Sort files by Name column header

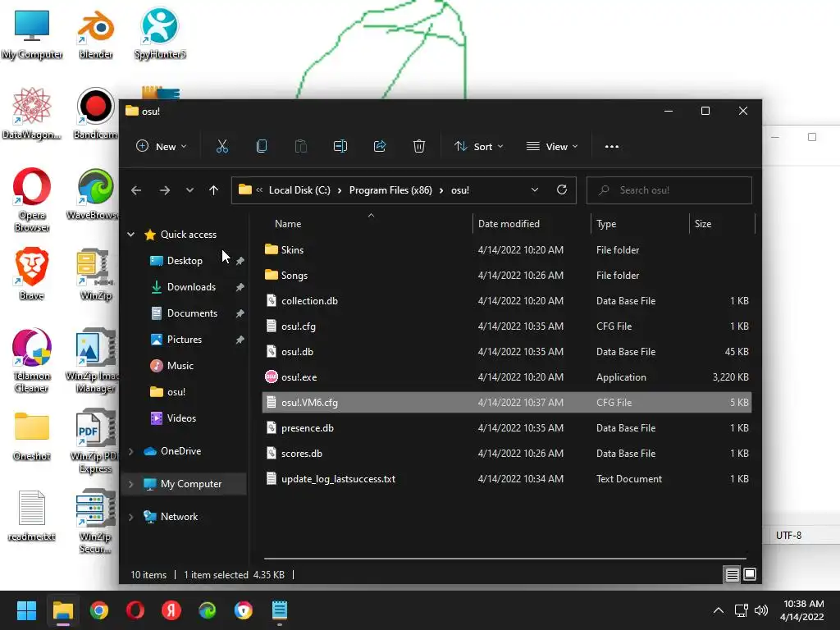coord(367,224)
